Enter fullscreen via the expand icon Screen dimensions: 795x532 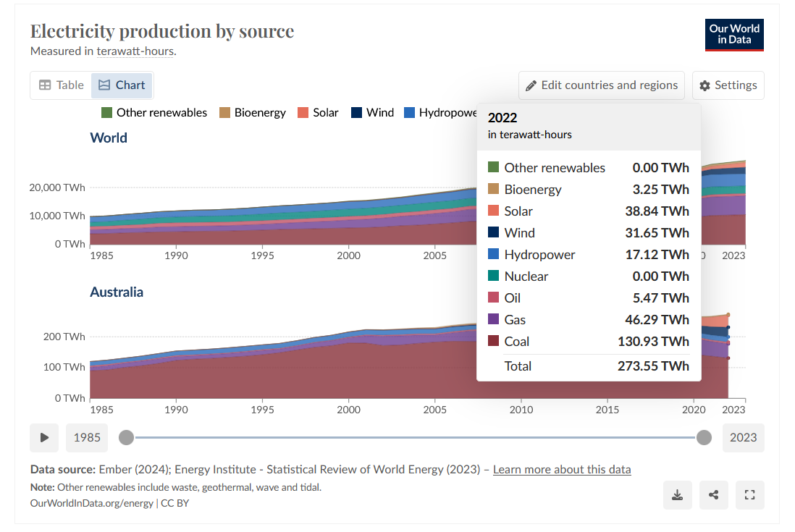(750, 495)
